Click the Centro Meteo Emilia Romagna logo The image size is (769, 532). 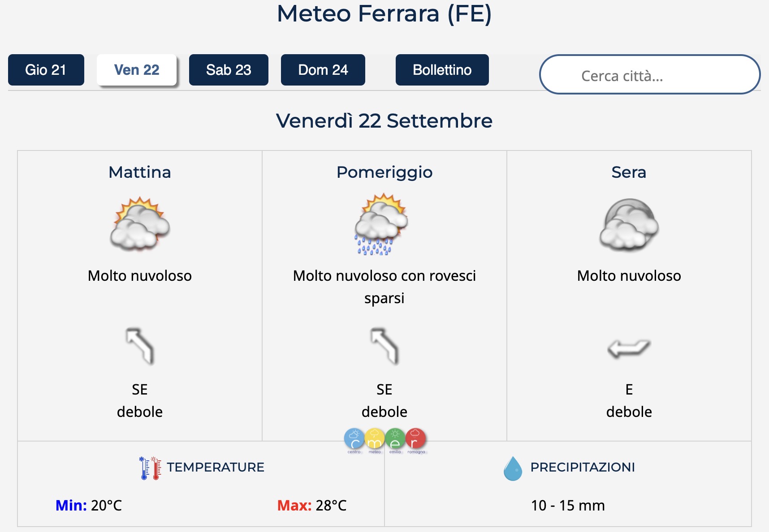coord(385,441)
